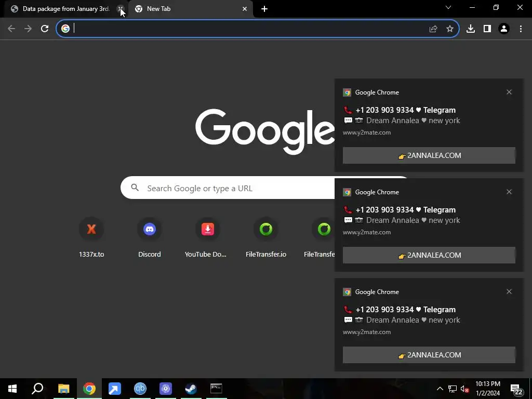Screen dimensions: 532x399
Task: Open the notification center with 22 alerts
Action: 516,389
